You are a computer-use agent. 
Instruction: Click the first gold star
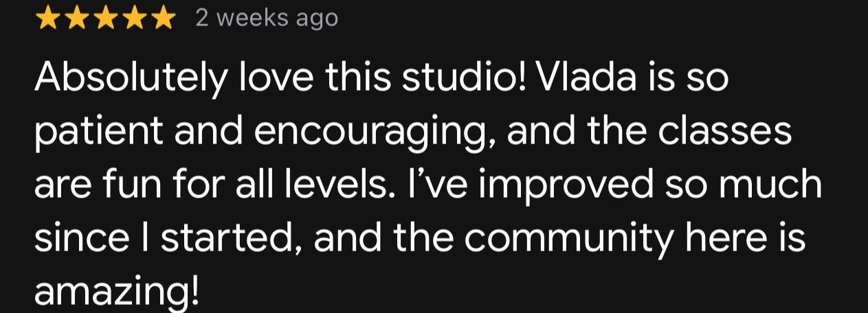click(x=47, y=19)
